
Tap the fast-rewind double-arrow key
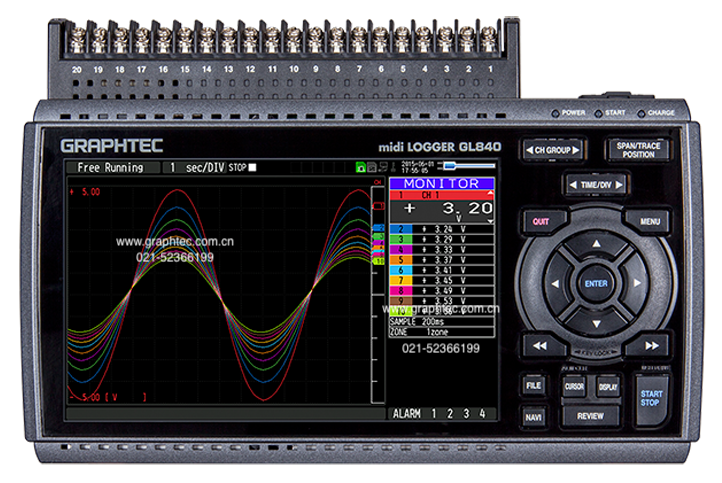coord(540,345)
